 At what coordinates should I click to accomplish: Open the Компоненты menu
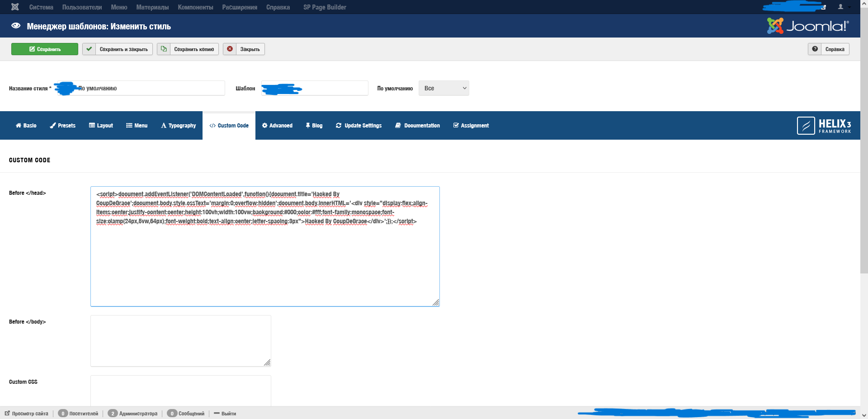[x=195, y=7]
